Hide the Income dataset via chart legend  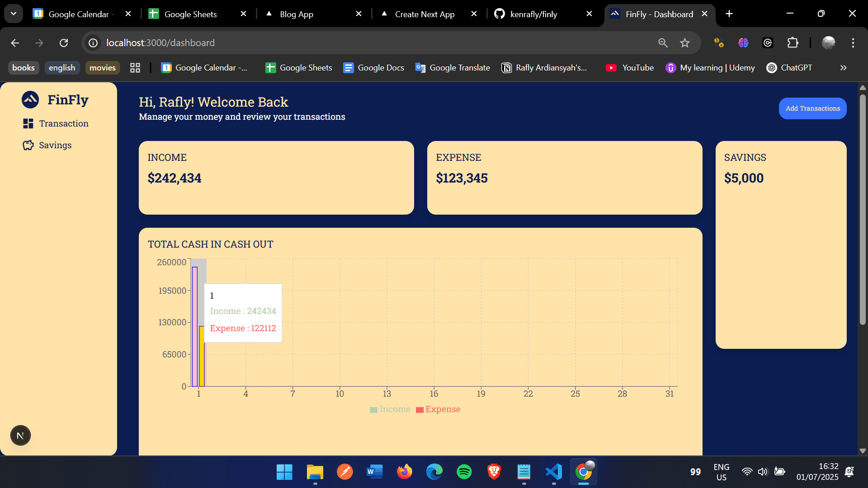click(390, 409)
